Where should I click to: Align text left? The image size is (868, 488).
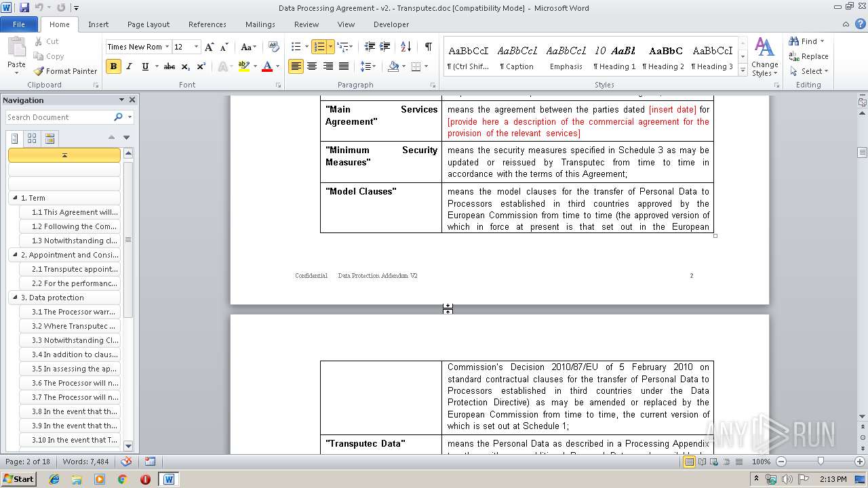296,66
